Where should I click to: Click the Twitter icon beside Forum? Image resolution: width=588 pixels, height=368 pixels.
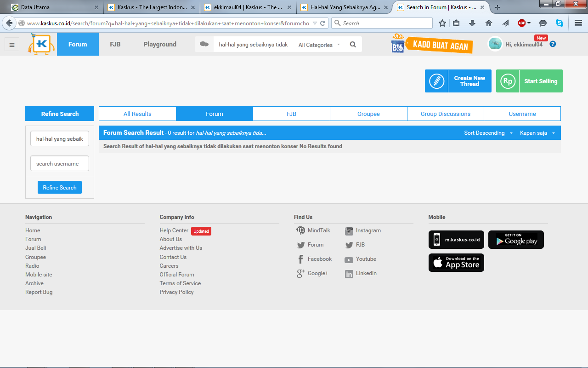[x=301, y=245]
